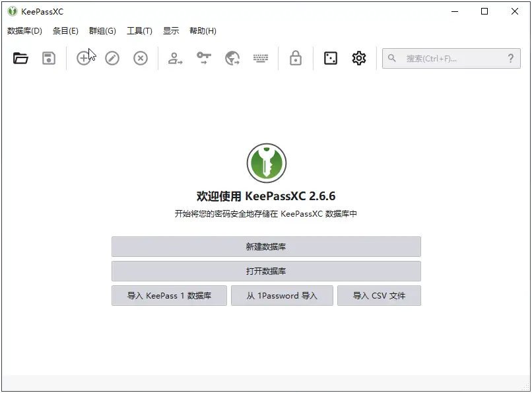This screenshot has width=532, height=393.
Task: Copy username with person arrow icon
Action: point(175,58)
